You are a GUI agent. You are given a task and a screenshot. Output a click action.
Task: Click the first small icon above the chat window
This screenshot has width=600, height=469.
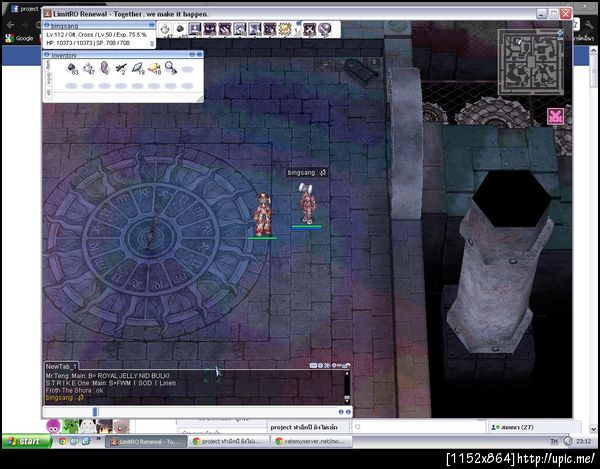(x=313, y=366)
